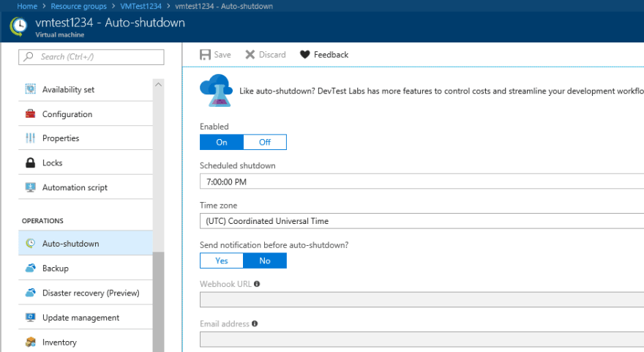Click the Webhook URL info icon
Screen dimensions: 644x352
(x=257, y=284)
